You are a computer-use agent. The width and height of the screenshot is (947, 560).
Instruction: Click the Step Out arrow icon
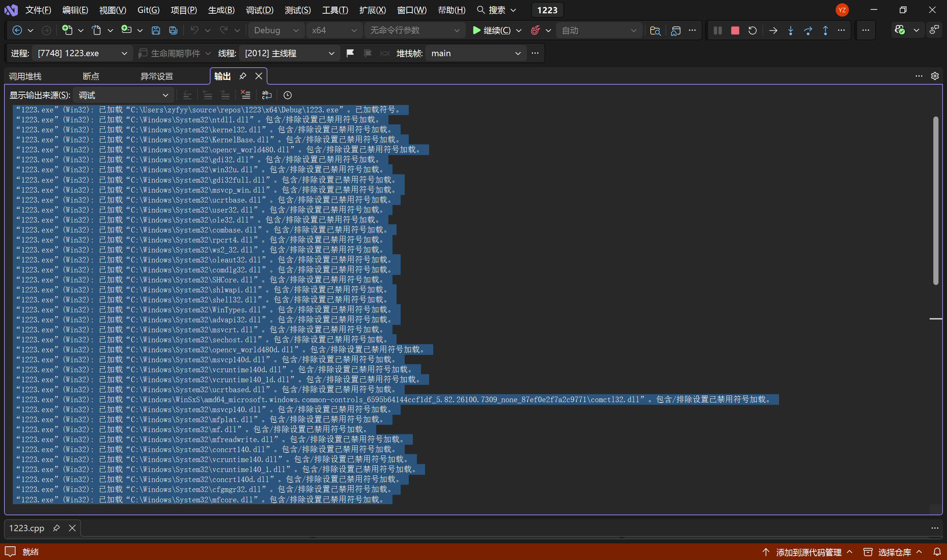pos(825,31)
